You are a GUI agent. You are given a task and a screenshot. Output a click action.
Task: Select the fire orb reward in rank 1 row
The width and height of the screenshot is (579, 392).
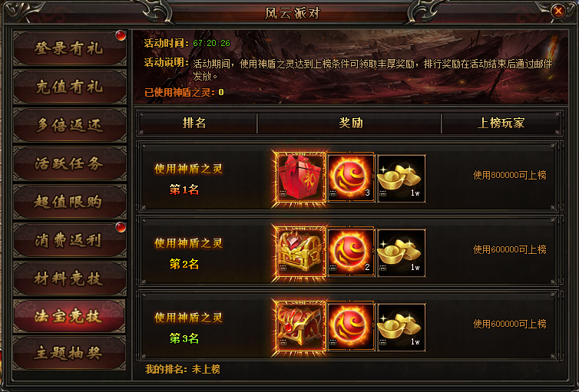click(x=351, y=179)
